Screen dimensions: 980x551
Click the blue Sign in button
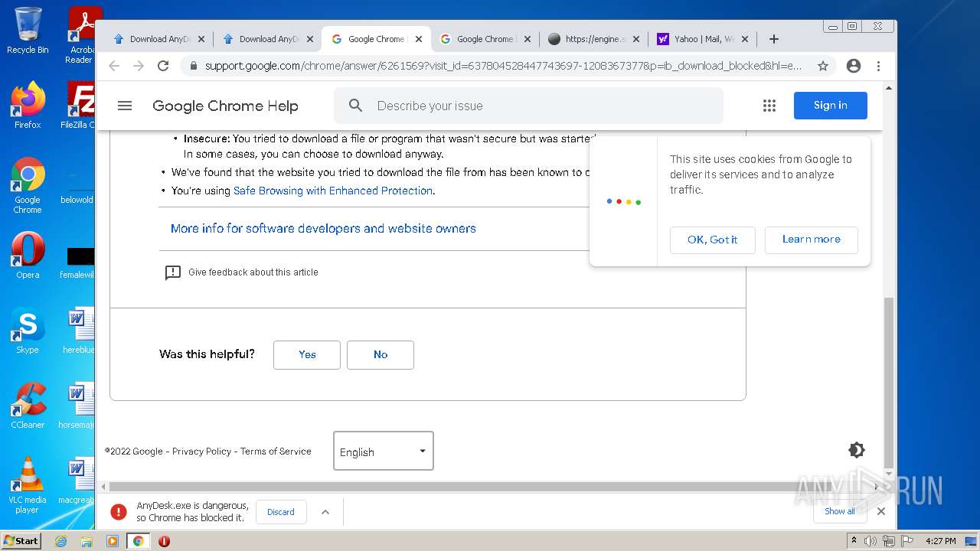coord(831,106)
